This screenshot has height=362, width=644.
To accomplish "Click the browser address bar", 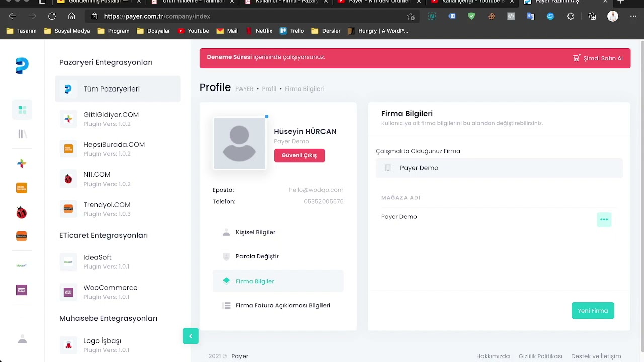I will click(x=252, y=16).
